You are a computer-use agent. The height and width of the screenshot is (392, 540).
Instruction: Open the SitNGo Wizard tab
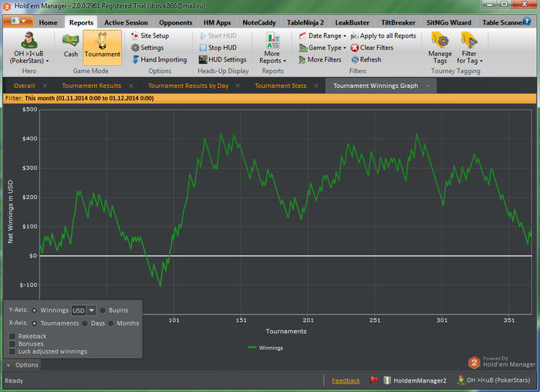coord(449,22)
